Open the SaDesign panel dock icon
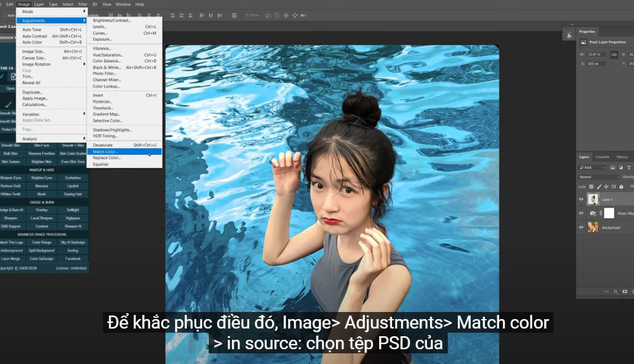 coord(569,35)
